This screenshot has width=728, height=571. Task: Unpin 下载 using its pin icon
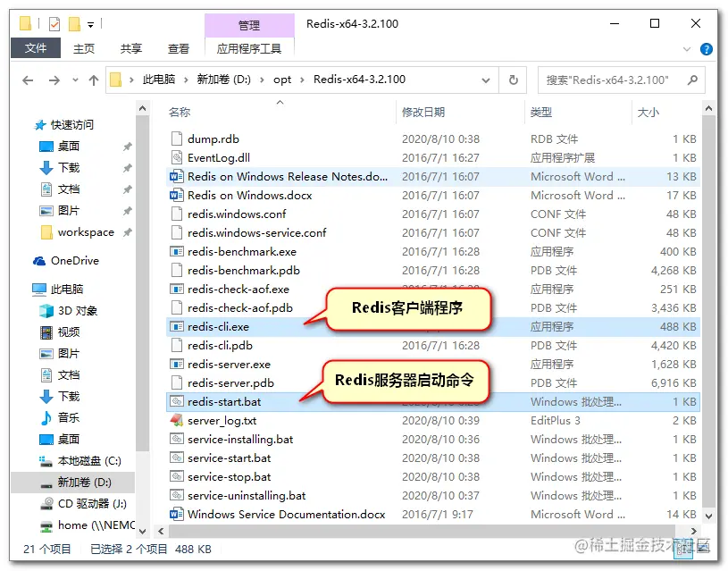pyautogui.click(x=127, y=168)
